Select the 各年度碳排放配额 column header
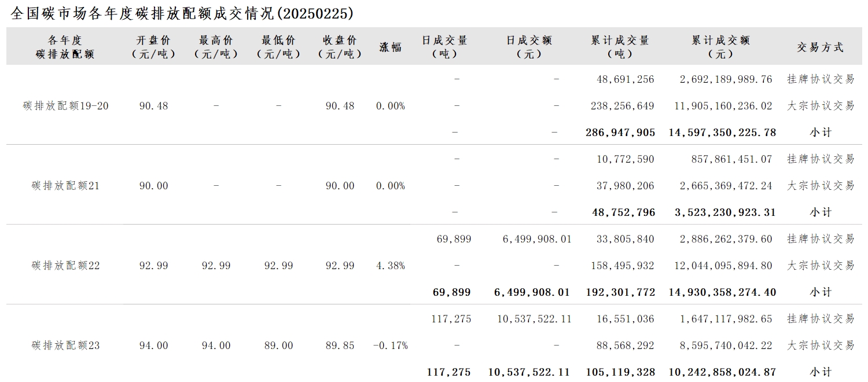The image size is (868, 382). point(65,47)
